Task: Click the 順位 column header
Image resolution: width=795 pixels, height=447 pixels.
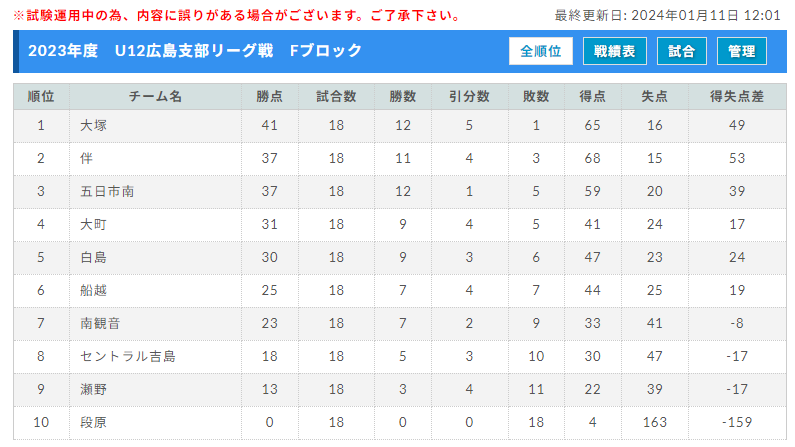Action: pos(41,96)
